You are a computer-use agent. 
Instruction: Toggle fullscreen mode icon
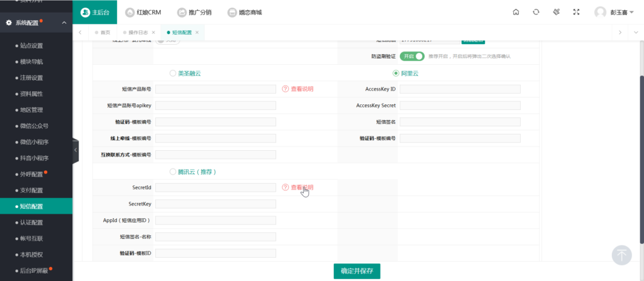(576, 13)
